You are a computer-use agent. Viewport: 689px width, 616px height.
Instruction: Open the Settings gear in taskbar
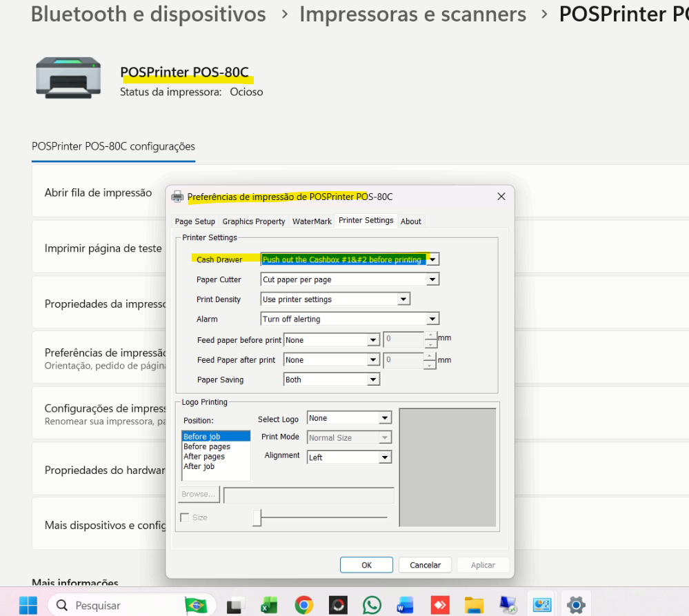pyautogui.click(x=575, y=605)
